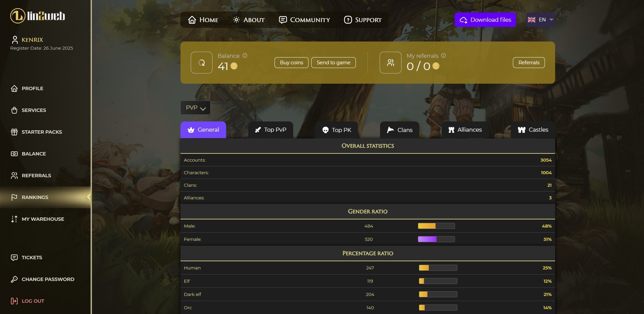Click the KENRIX username
The height and width of the screenshot is (314, 644).
[32, 40]
